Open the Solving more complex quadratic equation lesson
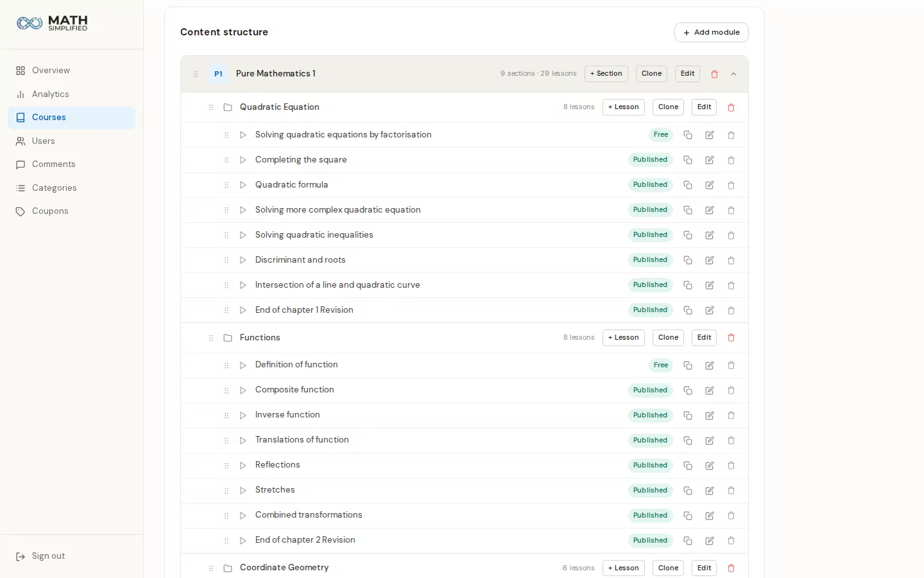The image size is (924, 578). pyautogui.click(x=338, y=210)
